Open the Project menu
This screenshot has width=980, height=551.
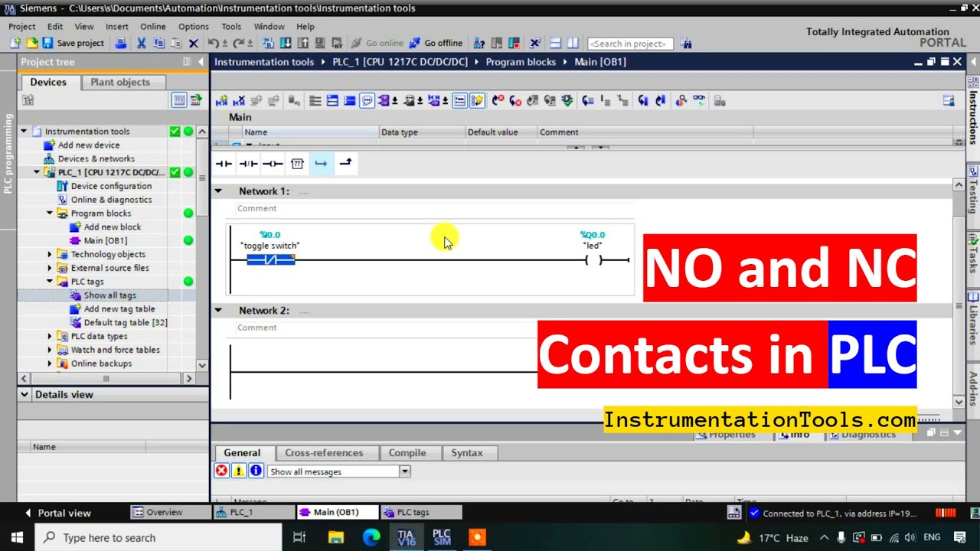[x=22, y=26]
